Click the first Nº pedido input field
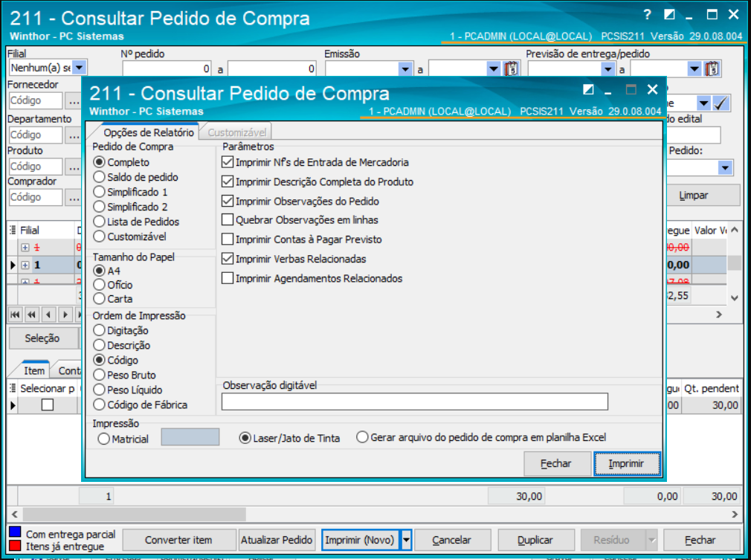Screen dimensions: 751x560 (x=167, y=69)
